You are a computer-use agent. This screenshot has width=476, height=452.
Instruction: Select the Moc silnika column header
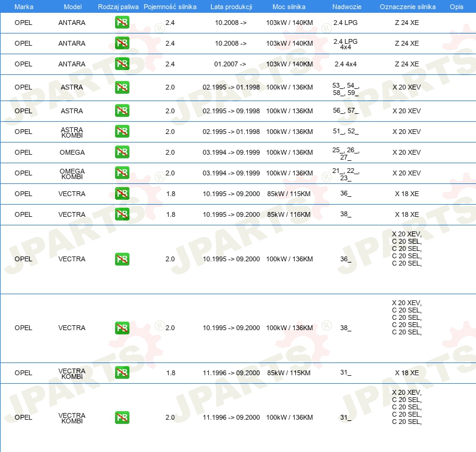pos(289,6)
